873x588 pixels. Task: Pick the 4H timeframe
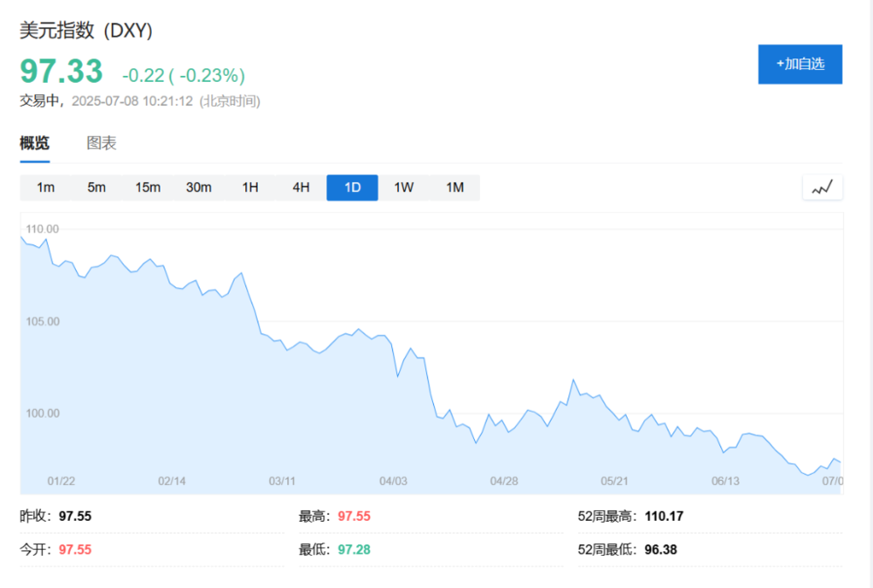click(x=301, y=188)
